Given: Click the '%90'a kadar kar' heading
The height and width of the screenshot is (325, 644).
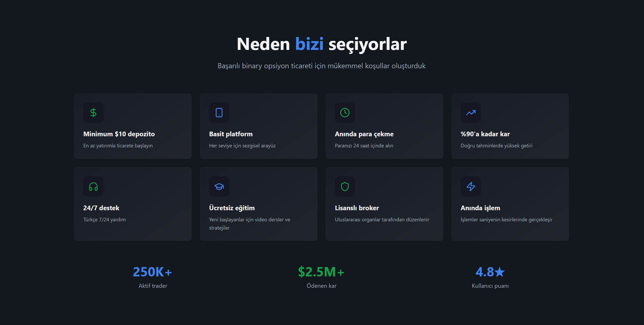Looking at the screenshot, I should 485,134.
